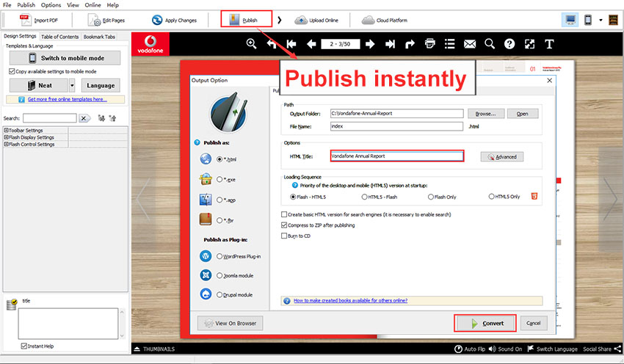Image resolution: width=624 pixels, height=364 pixels.
Task: Click the settings Search input field
Action: (x=50, y=118)
